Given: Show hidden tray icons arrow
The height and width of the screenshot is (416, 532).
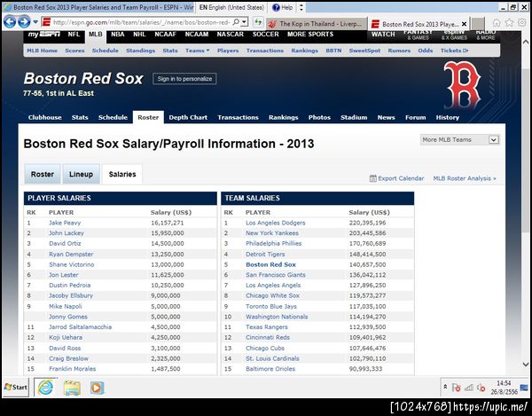Looking at the screenshot, I should pyautogui.click(x=445, y=387).
